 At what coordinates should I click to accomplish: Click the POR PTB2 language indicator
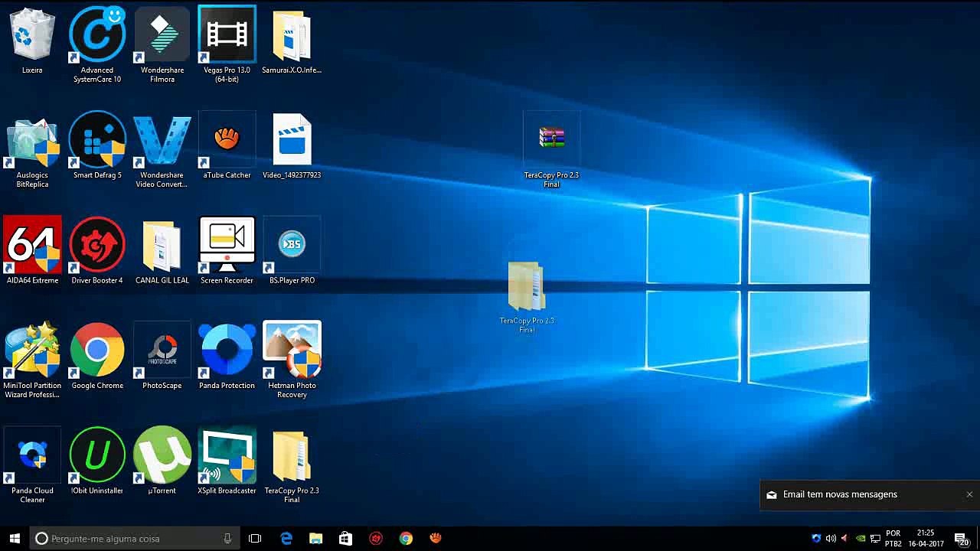[x=893, y=539]
